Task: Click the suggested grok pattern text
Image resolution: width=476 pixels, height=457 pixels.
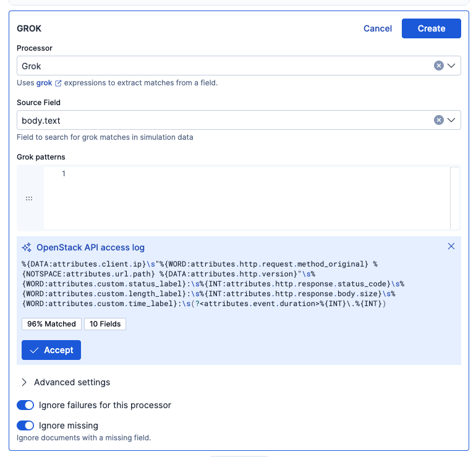Action: click(213, 284)
